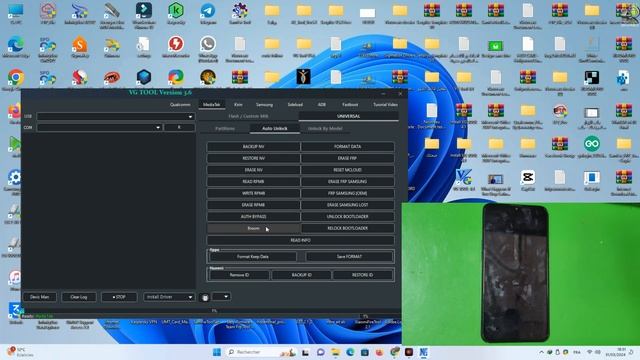Open the Wi-Fi network tray icon
The image size is (640, 360).
(x=589, y=352)
